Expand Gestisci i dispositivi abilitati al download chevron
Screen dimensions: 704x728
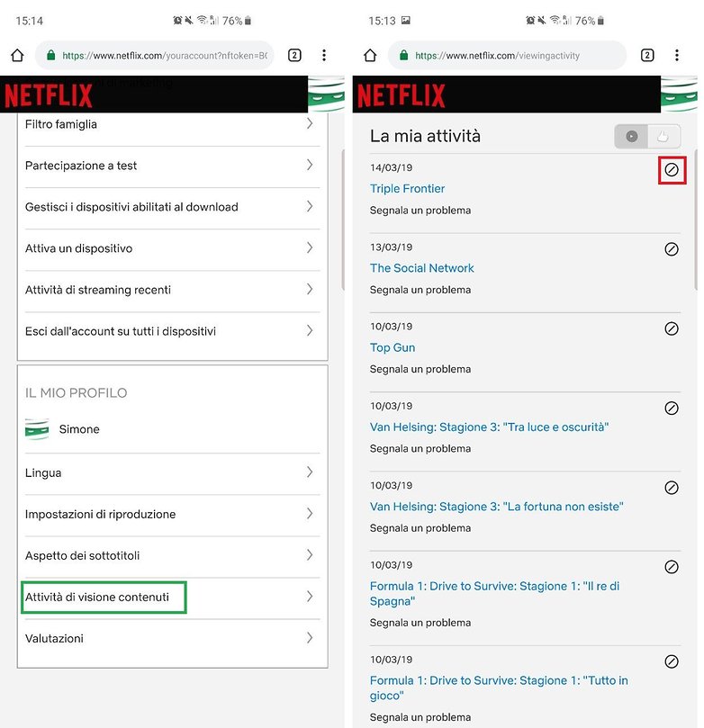(x=310, y=206)
